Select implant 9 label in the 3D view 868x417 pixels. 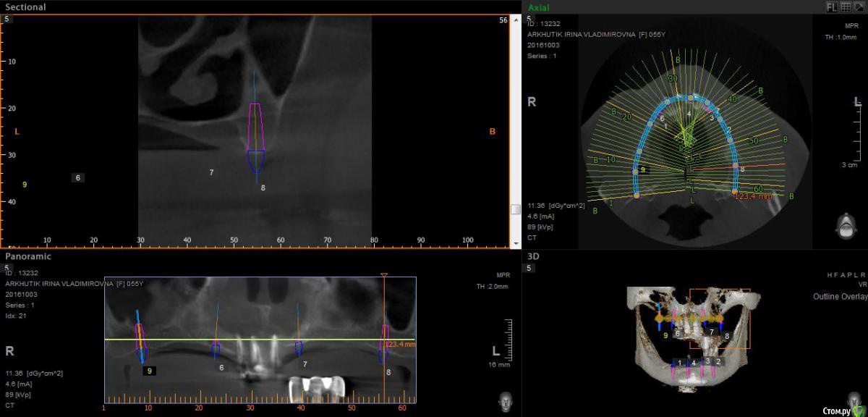(x=665, y=334)
